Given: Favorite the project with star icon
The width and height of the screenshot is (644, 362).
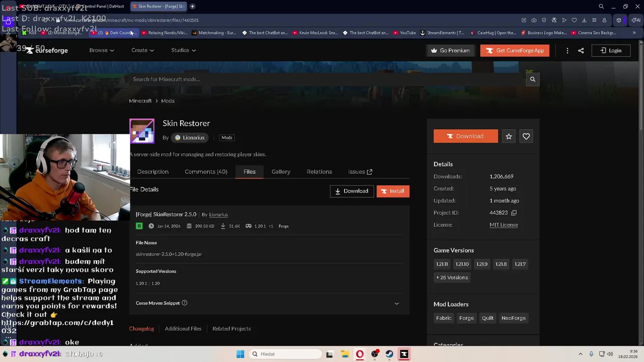Looking at the screenshot, I should click(x=509, y=136).
